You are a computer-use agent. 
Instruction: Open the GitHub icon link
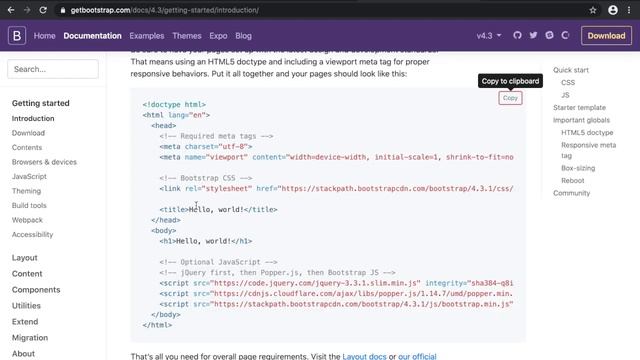click(517, 36)
